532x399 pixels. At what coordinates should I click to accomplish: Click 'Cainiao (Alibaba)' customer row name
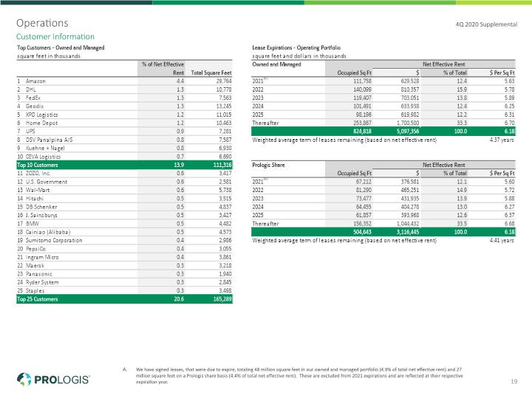coord(48,232)
